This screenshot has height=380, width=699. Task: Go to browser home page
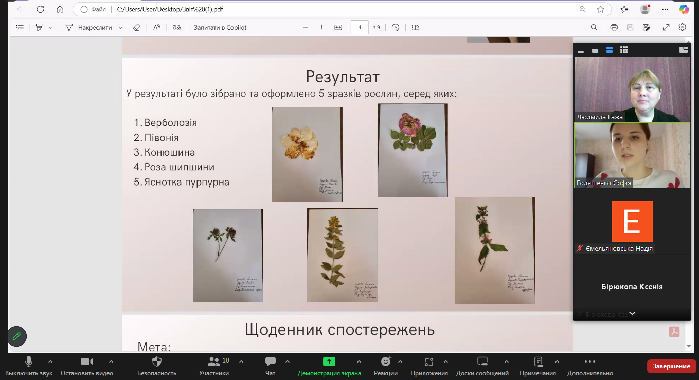pos(60,9)
